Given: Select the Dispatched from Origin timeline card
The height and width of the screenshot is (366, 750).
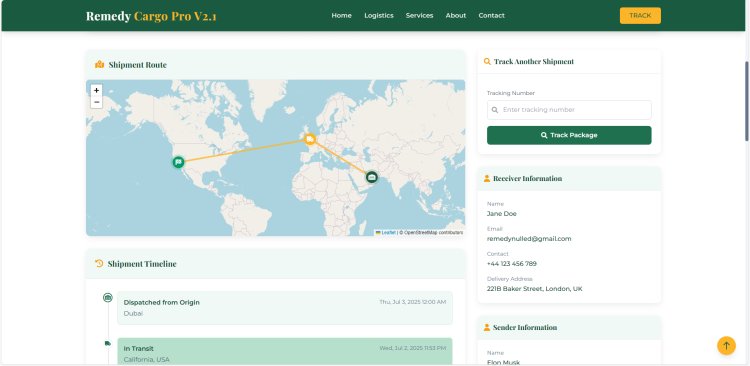Looking at the screenshot, I should (285, 308).
